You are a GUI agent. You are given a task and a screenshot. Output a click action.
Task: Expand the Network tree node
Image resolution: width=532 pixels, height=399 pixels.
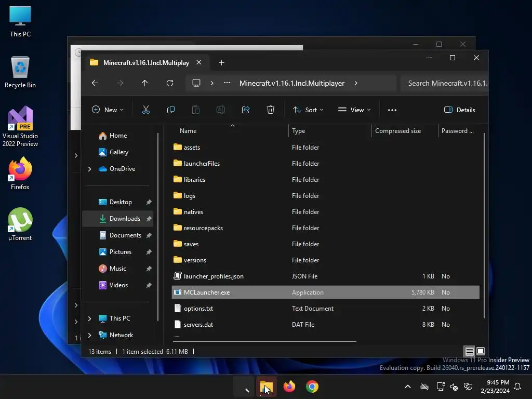pos(89,335)
